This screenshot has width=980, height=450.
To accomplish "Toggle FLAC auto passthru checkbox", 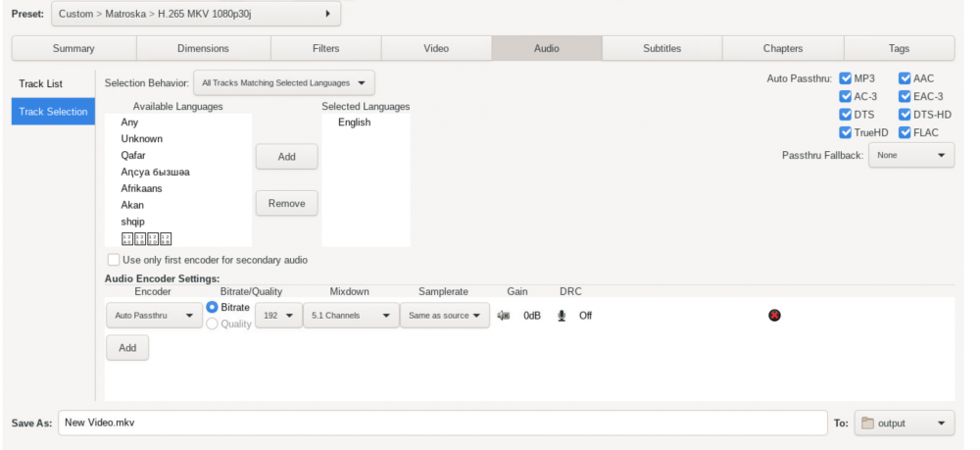I will pyautogui.click(x=905, y=132).
